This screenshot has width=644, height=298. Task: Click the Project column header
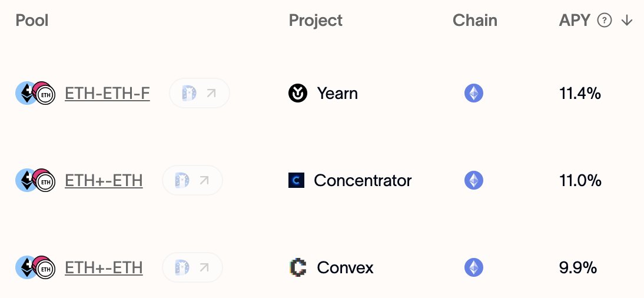tap(316, 21)
